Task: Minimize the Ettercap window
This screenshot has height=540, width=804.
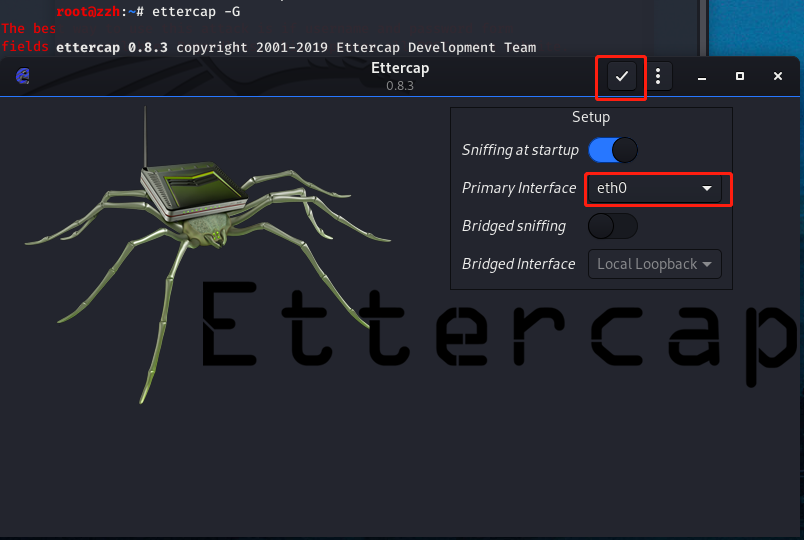Action: point(702,76)
